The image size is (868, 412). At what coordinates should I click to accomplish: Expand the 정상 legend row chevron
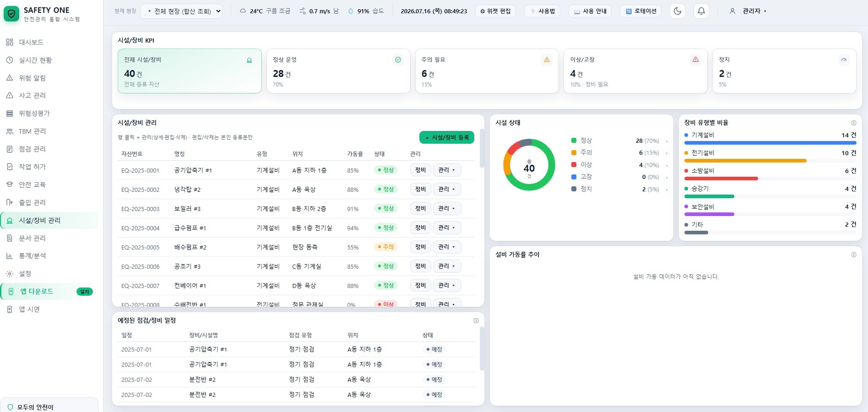pos(667,141)
